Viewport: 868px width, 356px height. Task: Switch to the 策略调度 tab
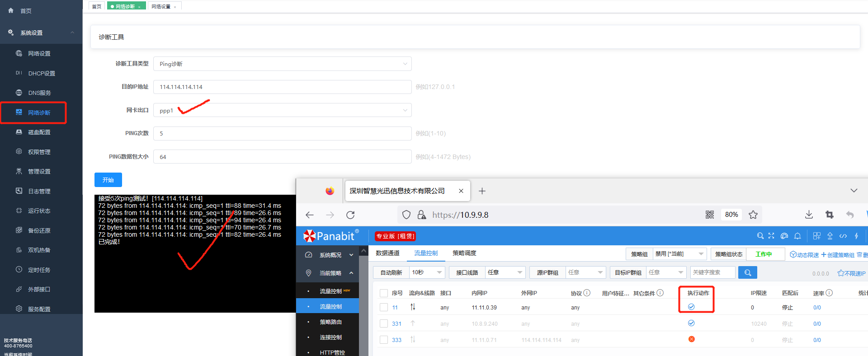[464, 253]
